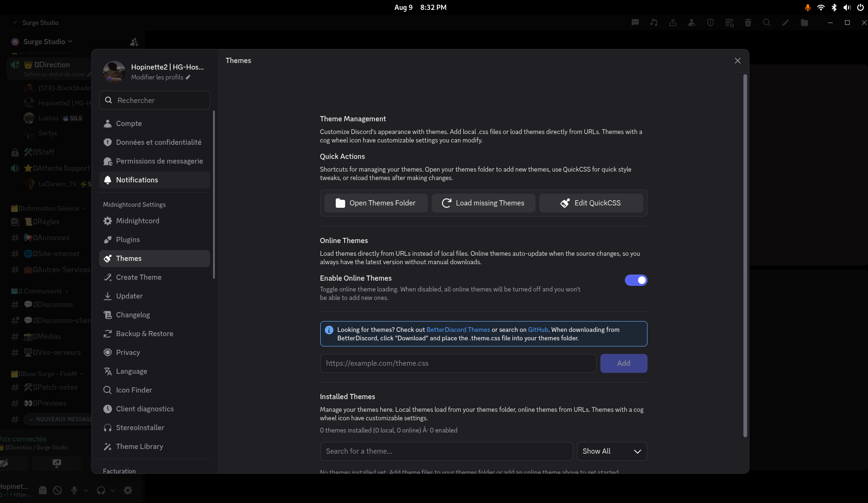Follow the BetterDiscord Themes link
This screenshot has width=868, height=503.
click(458, 330)
